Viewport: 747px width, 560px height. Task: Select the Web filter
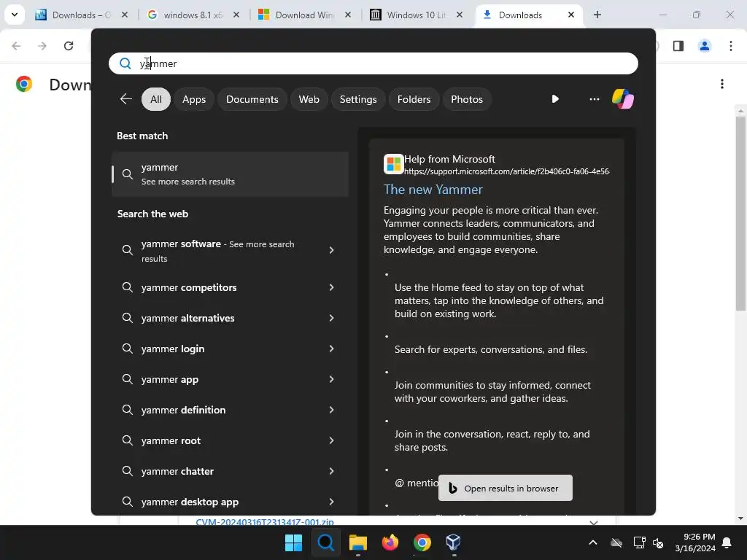point(309,99)
